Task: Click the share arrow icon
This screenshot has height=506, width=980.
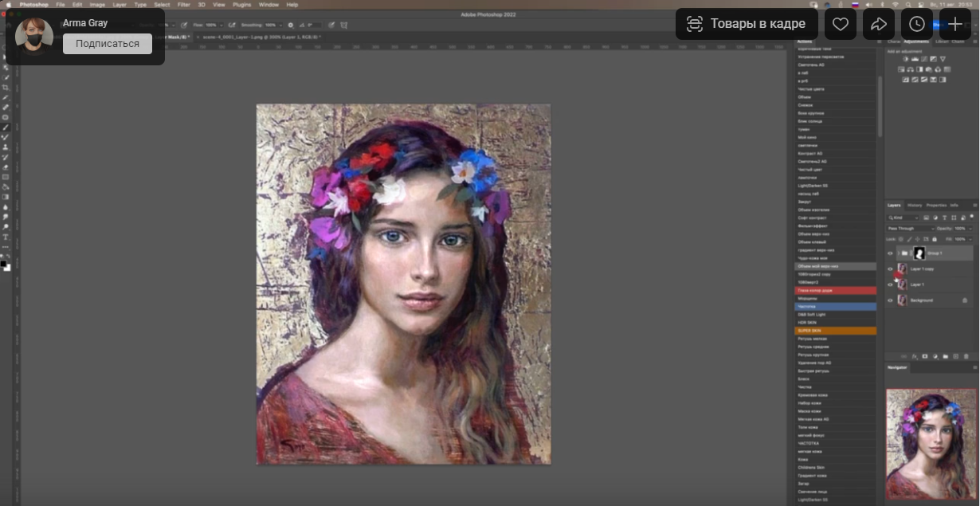Action: (878, 24)
